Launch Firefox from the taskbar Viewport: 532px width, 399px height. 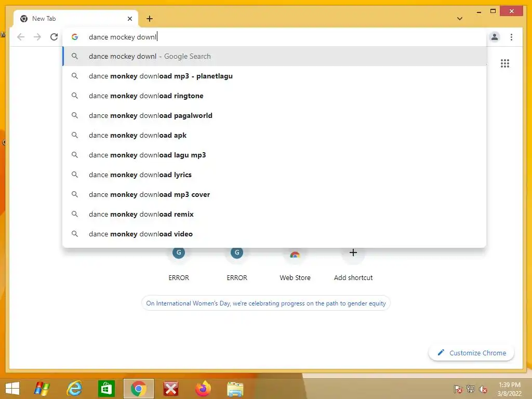pyautogui.click(x=203, y=389)
